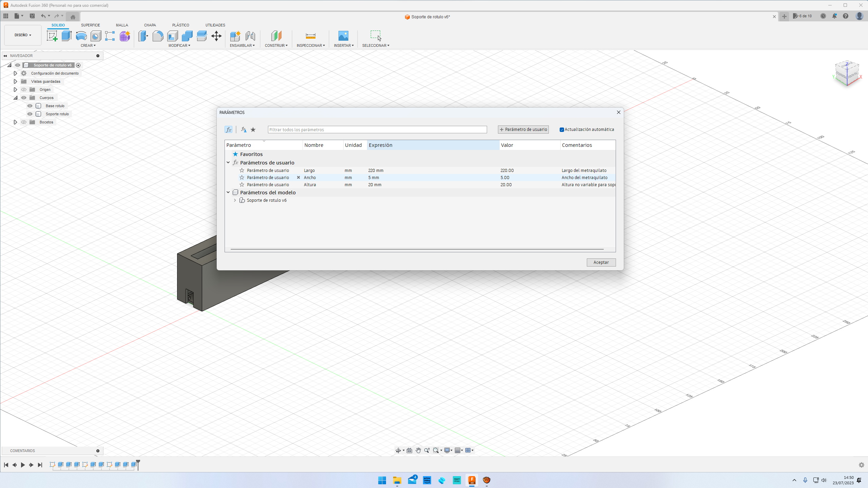Open the Measure tool under Inspeccionar
This screenshot has width=868, height=488.
(x=310, y=36)
